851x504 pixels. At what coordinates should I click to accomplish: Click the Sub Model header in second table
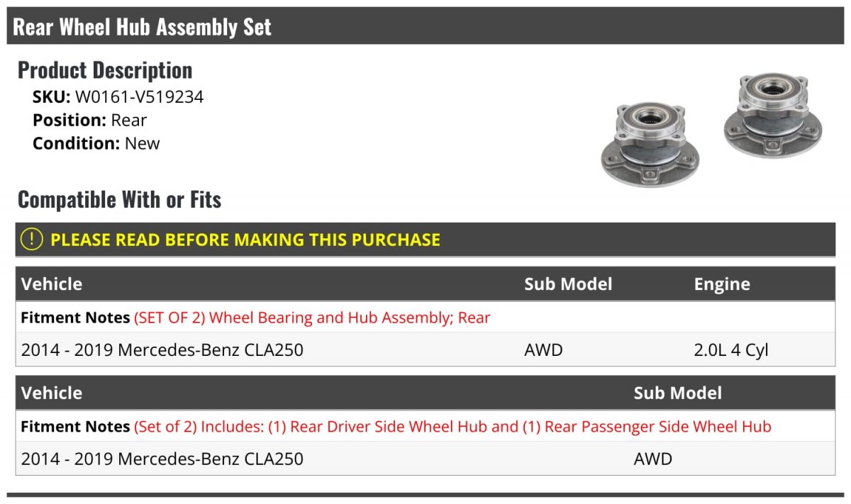click(x=677, y=393)
